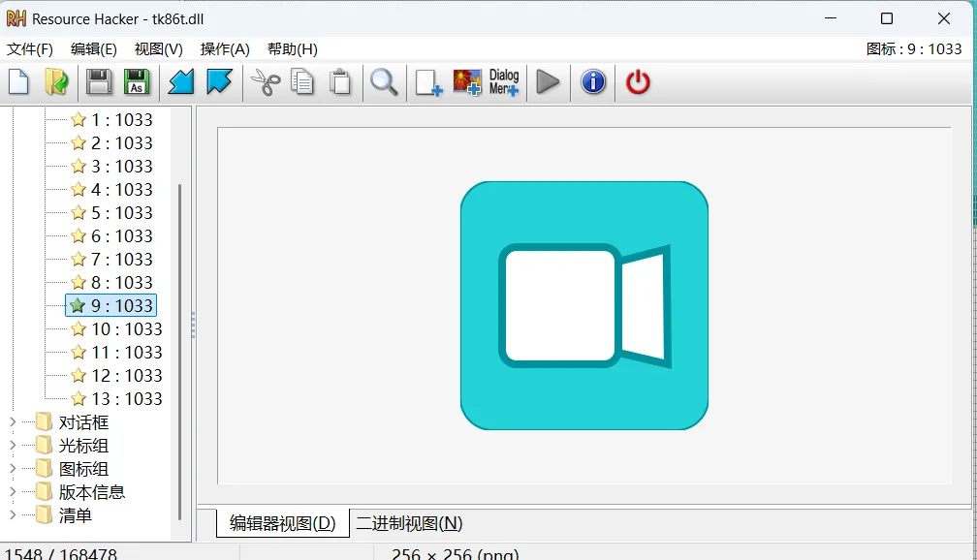Click the panel splitter grip handle

(193, 325)
